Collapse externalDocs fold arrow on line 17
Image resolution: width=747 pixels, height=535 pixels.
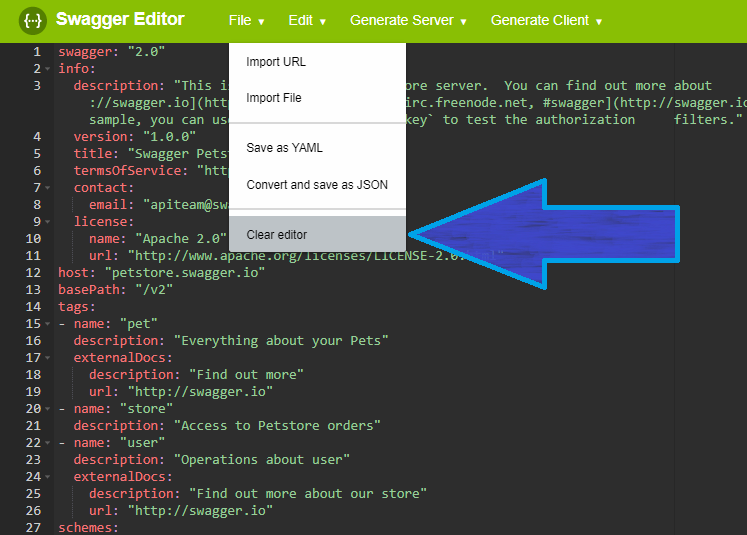[48, 357]
